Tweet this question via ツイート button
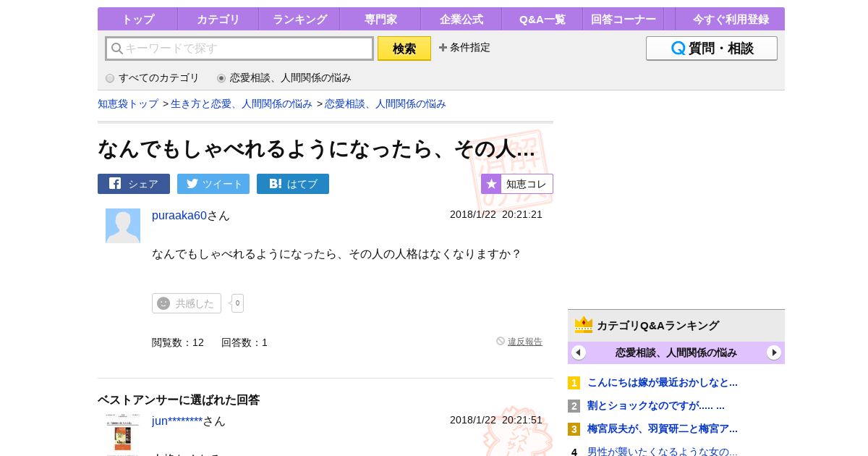 (x=213, y=184)
